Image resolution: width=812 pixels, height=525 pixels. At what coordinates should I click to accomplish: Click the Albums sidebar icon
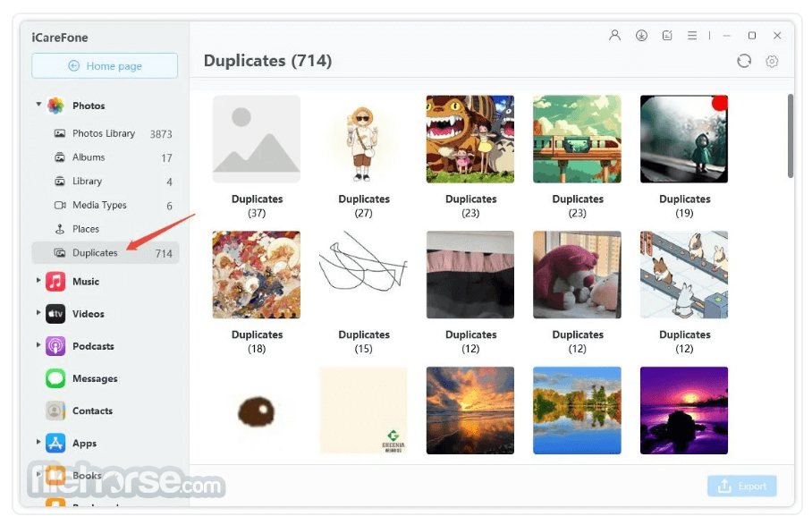click(x=60, y=157)
